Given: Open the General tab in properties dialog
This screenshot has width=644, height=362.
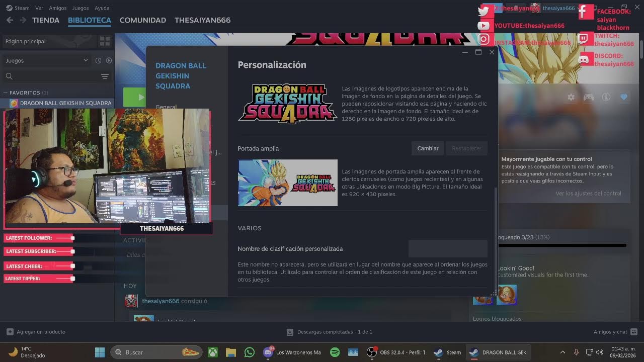Looking at the screenshot, I should (x=166, y=107).
